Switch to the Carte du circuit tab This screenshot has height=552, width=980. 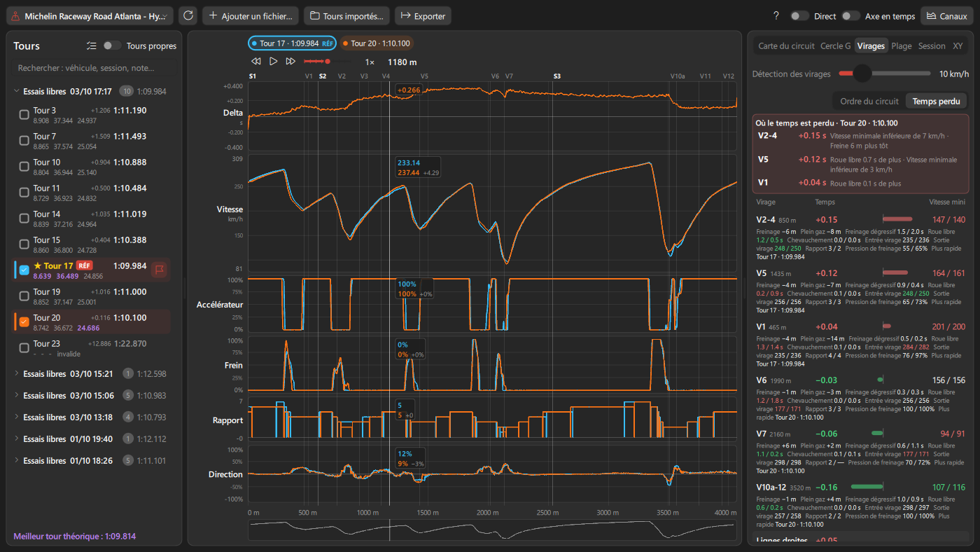[x=786, y=46]
